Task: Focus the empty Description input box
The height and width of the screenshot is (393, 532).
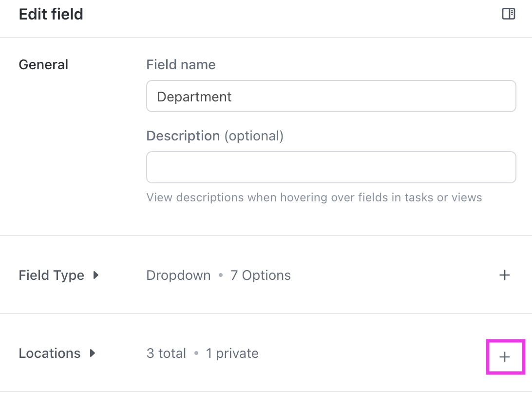Action: coord(331,167)
